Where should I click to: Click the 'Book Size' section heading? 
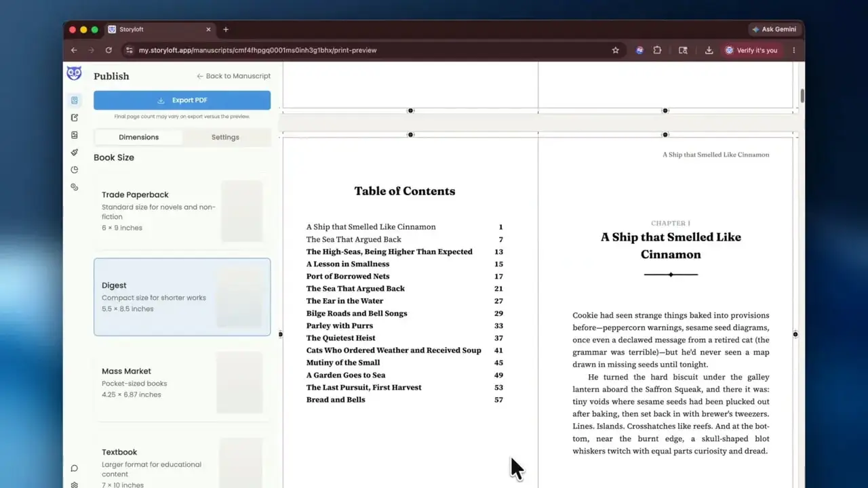coord(114,157)
